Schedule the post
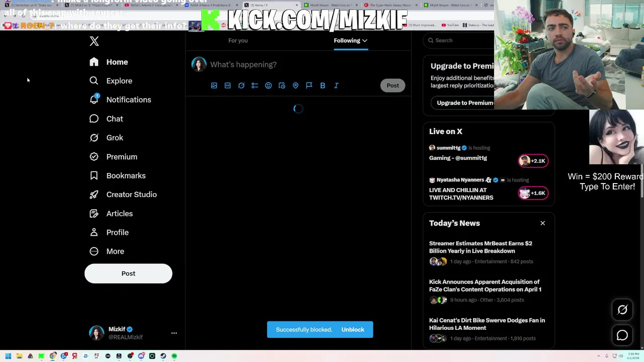The width and height of the screenshot is (644, 362). (x=282, y=85)
